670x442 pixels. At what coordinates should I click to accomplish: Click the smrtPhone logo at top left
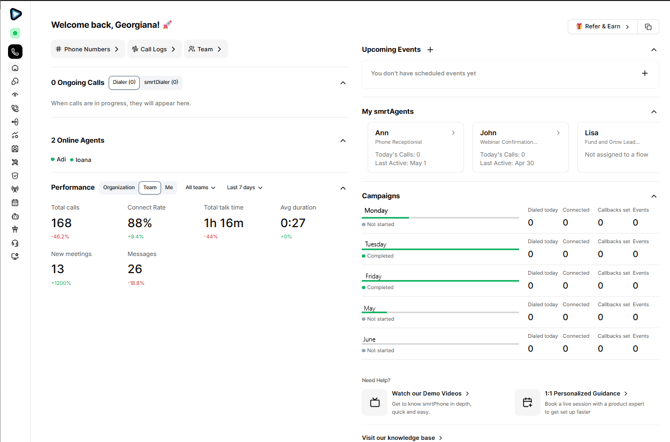[x=15, y=14]
